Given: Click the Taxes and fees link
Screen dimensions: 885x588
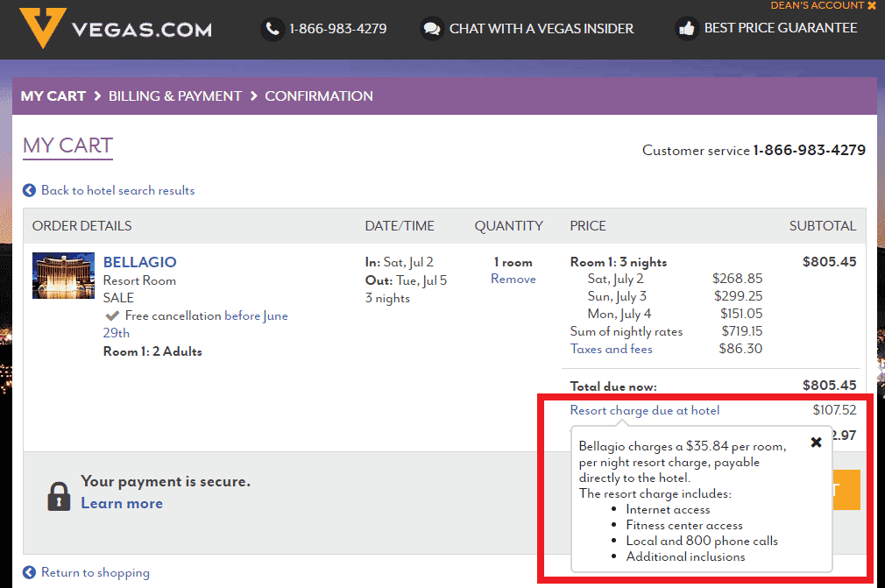Looking at the screenshot, I should tap(611, 349).
